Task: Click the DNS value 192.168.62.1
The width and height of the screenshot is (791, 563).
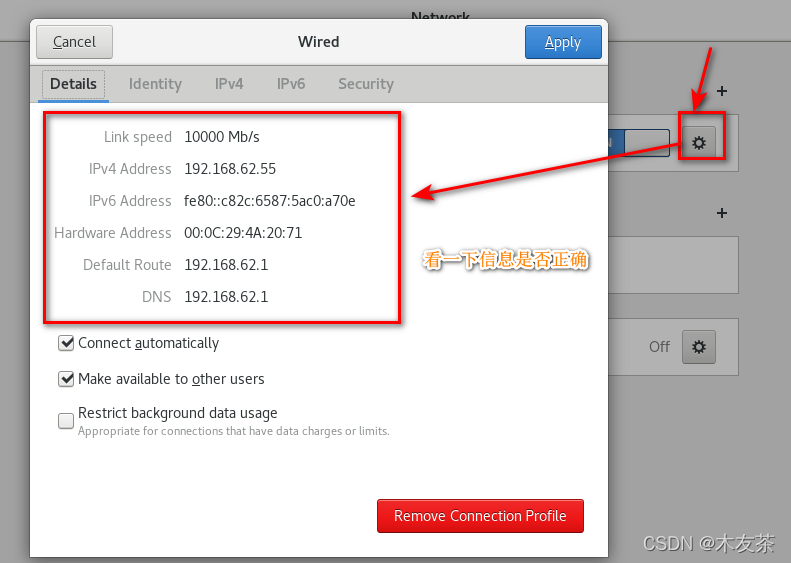Action: (226, 297)
